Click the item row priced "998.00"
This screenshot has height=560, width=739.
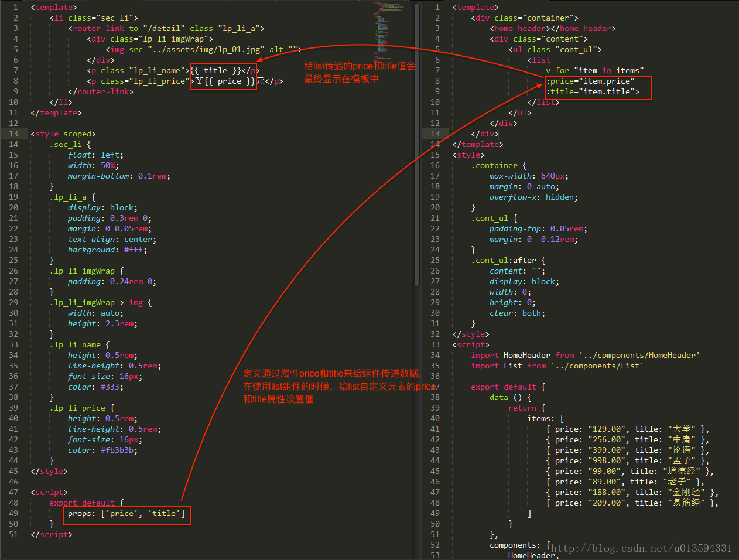click(x=628, y=460)
